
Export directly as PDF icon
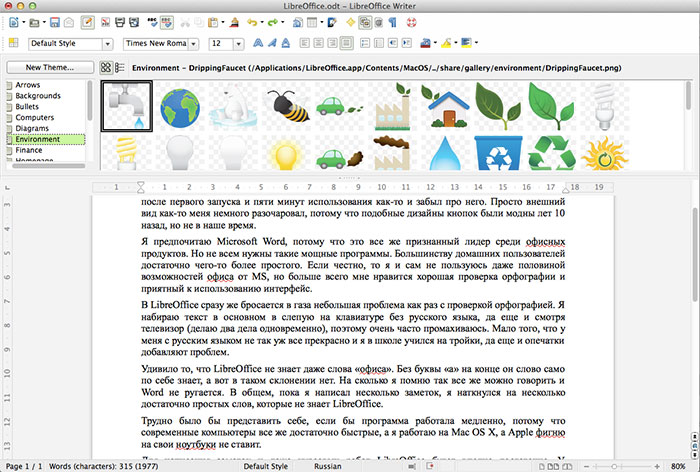click(106, 22)
